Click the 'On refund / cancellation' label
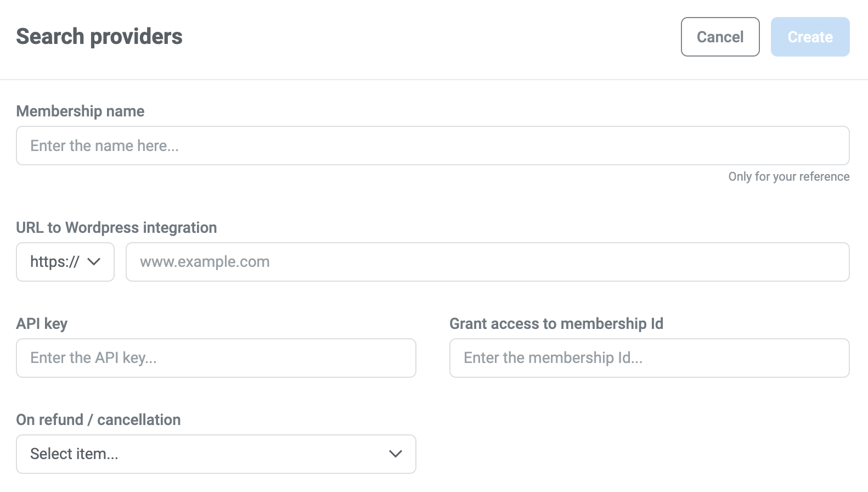 coord(98,420)
